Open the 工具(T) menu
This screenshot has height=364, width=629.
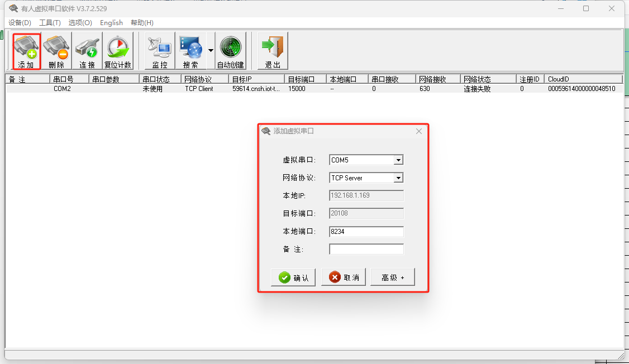[x=50, y=23]
